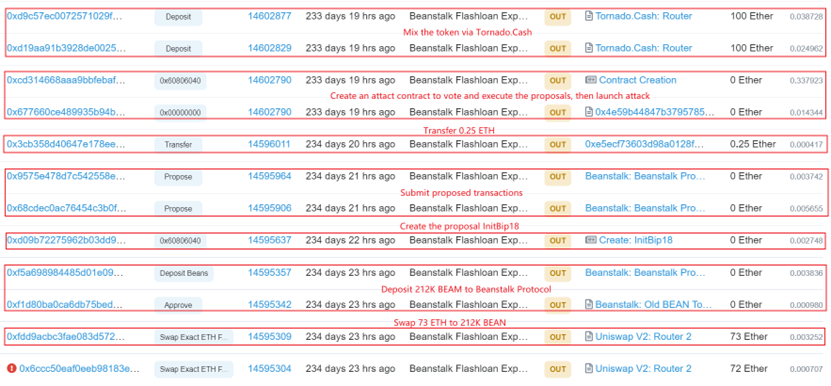The height and width of the screenshot is (386, 831).
Task: View block 14602790 in the 0x00000000 method row
Action: 270,112
